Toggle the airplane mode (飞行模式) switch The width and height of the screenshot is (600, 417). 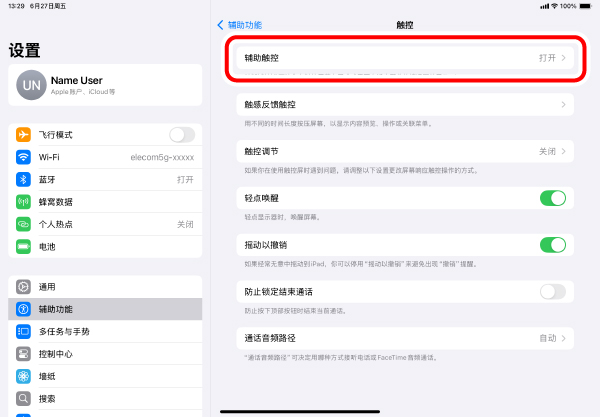181,135
